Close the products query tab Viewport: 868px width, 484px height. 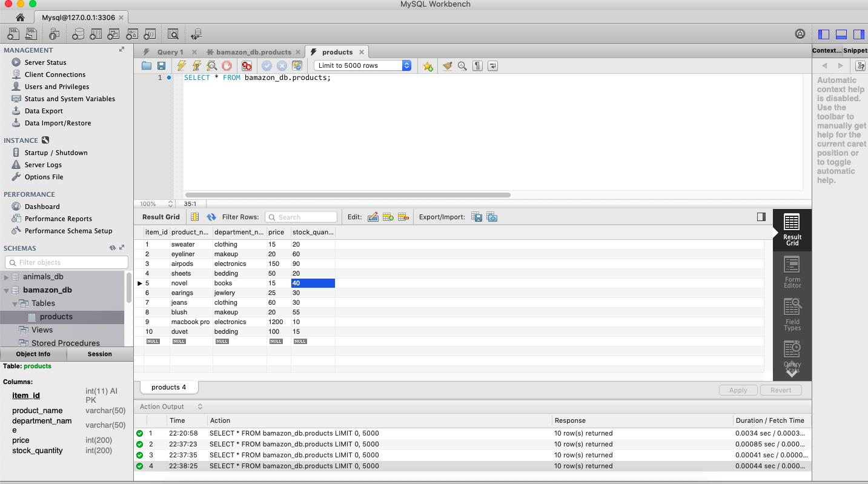(361, 52)
